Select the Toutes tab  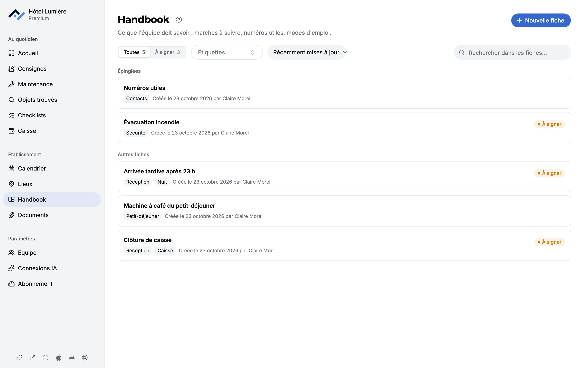point(134,52)
